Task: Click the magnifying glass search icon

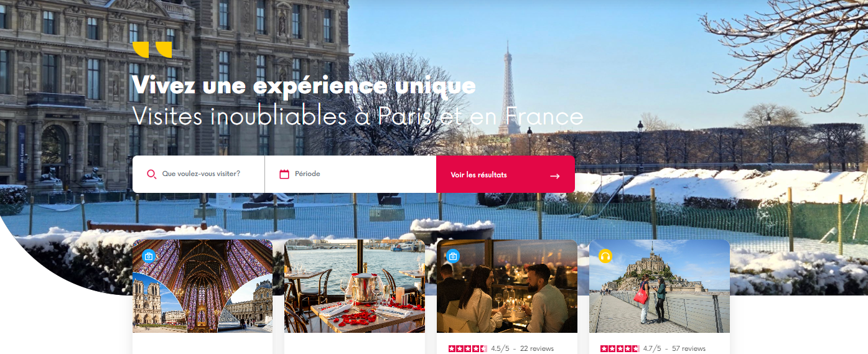Action: click(151, 174)
